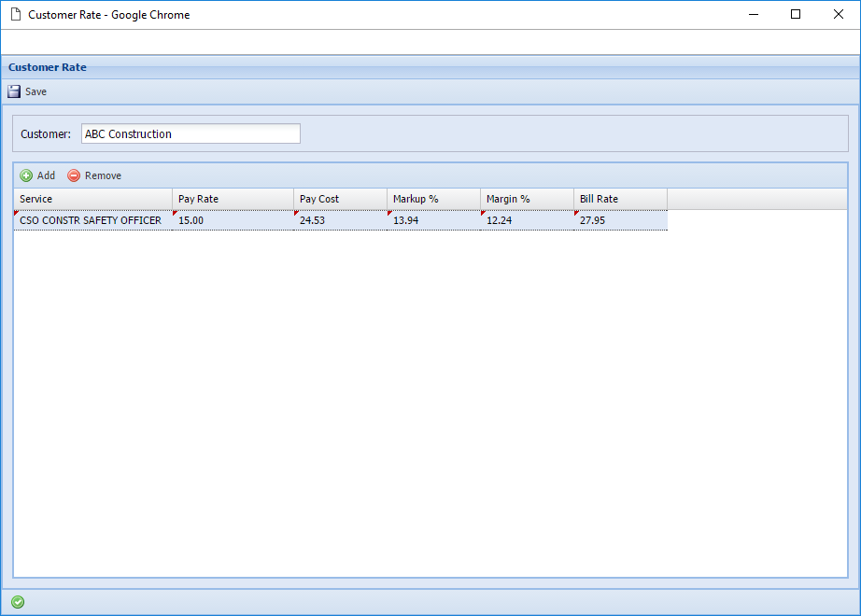Image resolution: width=861 pixels, height=616 pixels.
Task: Sort by the Pay Rate column header
Action: (x=233, y=199)
